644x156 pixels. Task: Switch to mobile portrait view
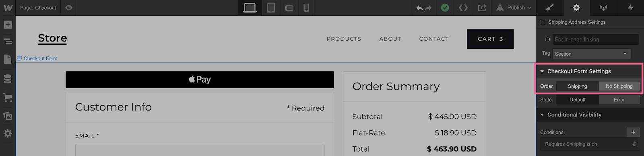[x=306, y=8]
